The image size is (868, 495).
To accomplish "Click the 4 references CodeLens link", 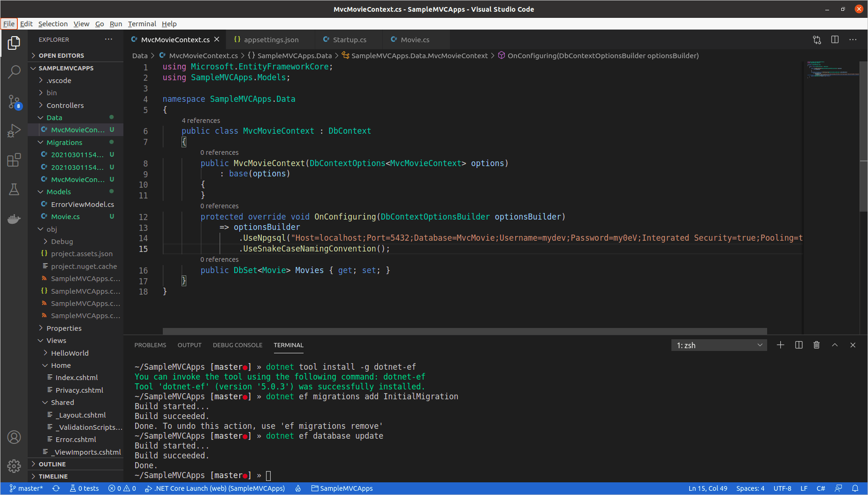I will (x=201, y=121).
